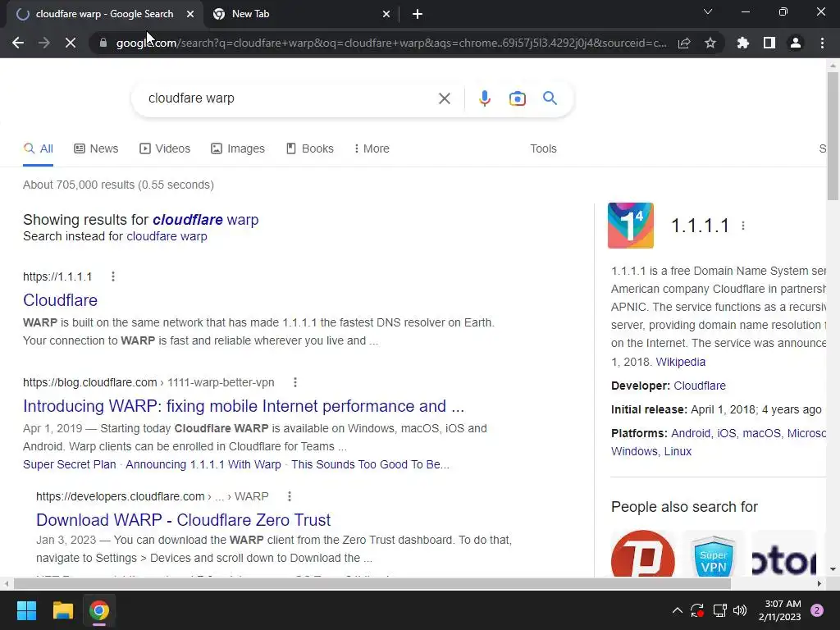Click the macOS platform link
The image size is (840, 630).
coord(761,433)
